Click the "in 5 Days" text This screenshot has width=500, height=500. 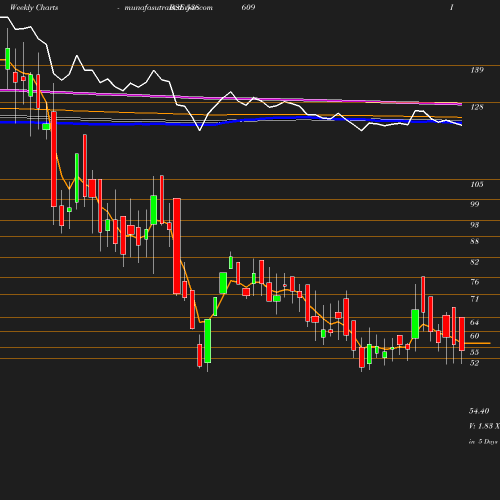483,442
